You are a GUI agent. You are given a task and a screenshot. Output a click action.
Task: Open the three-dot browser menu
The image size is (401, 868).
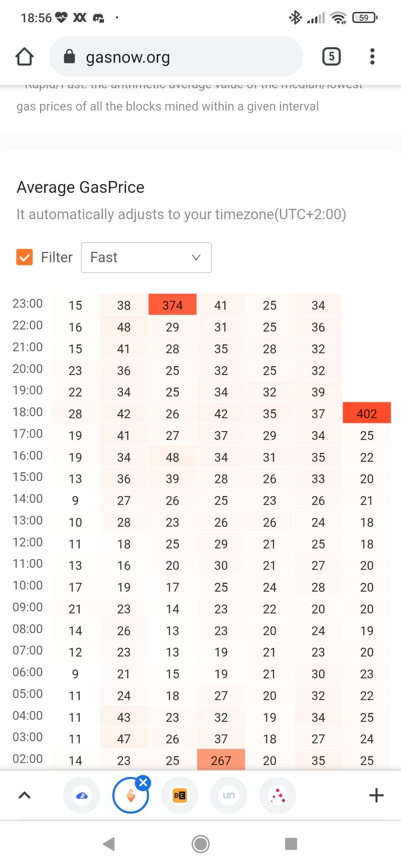372,56
